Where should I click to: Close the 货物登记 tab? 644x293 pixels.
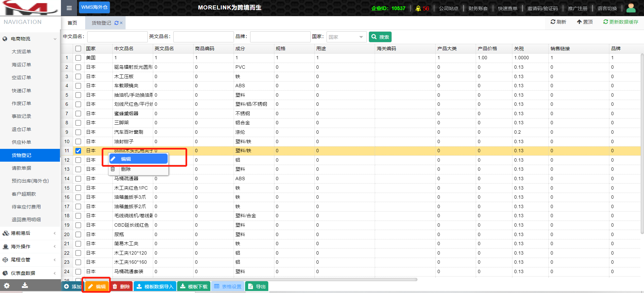pos(121,23)
